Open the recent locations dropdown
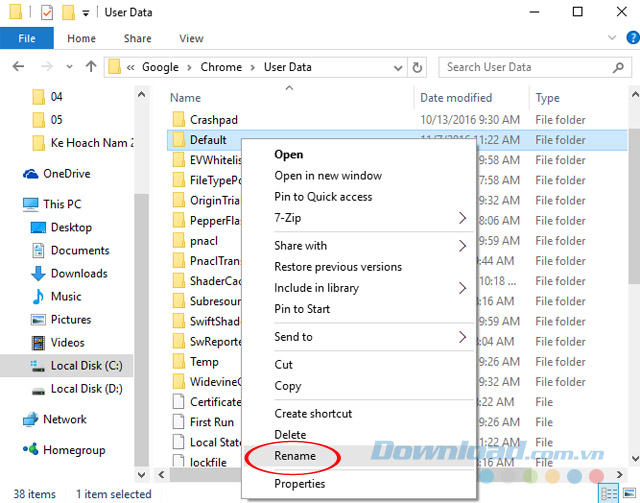The width and height of the screenshot is (640, 503). [69, 67]
